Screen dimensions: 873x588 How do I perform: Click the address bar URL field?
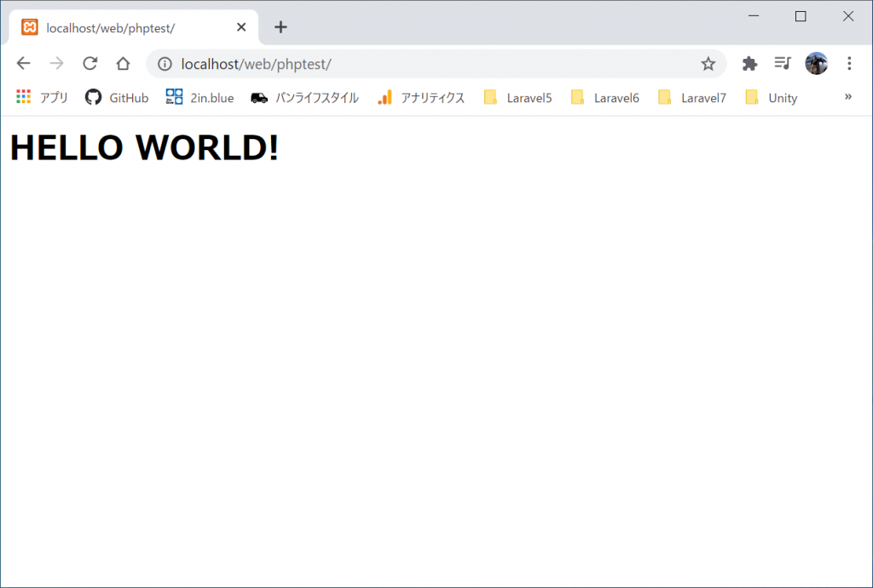click(426, 64)
